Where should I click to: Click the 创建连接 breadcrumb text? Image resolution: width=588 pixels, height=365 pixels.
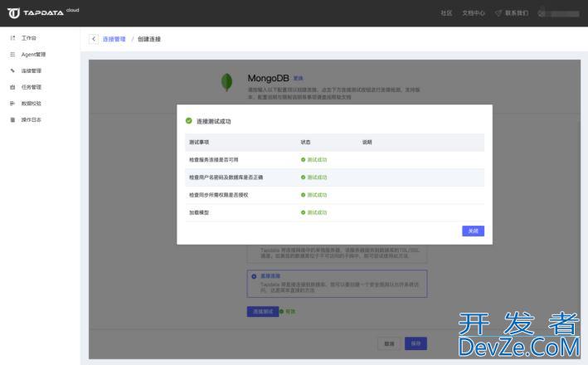pos(149,39)
